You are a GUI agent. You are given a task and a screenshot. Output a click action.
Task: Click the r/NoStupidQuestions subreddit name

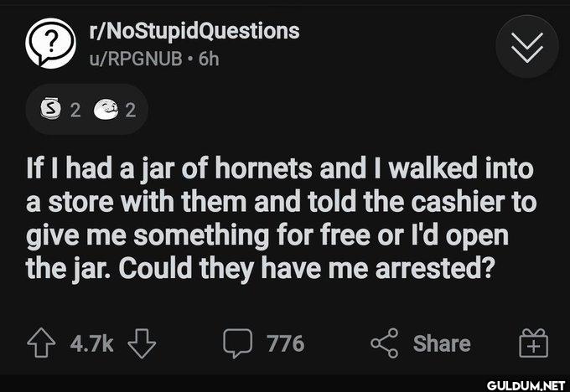(x=193, y=32)
